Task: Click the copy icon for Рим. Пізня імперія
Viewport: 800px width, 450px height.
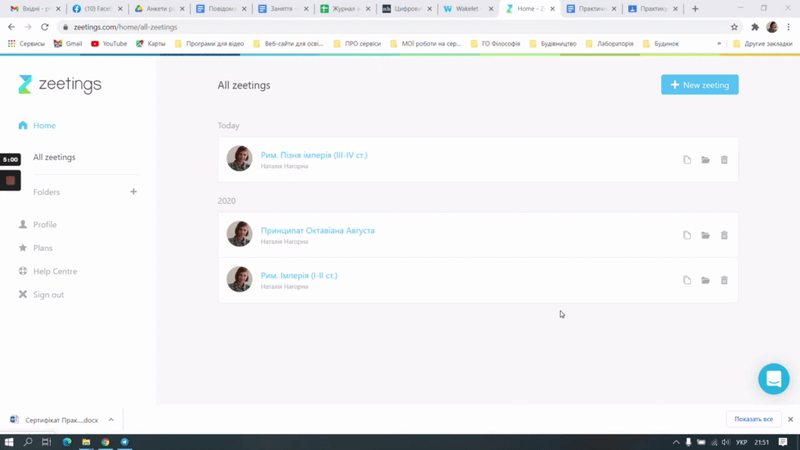Action: point(687,160)
